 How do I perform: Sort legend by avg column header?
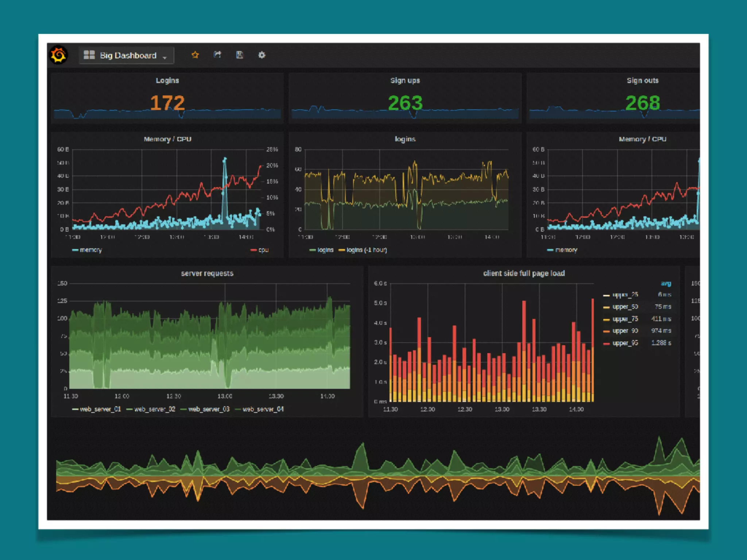[x=666, y=283]
